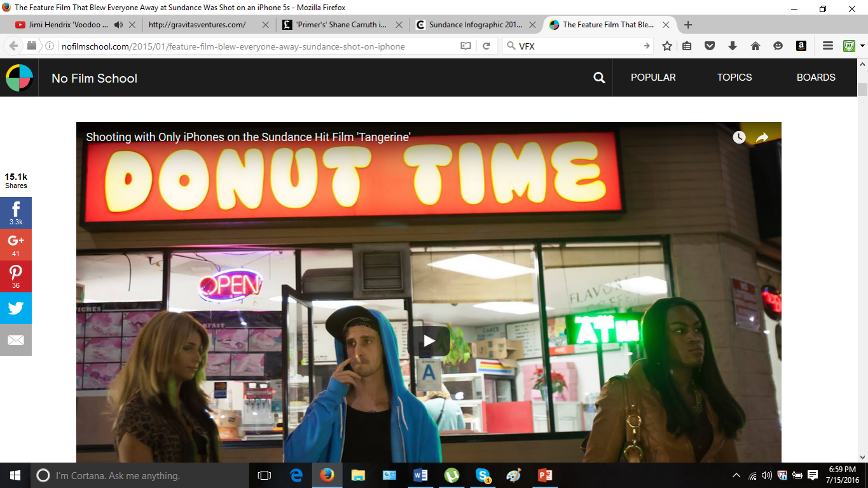Switch to Jimi Hendrix 'Voodoo' tab
The height and width of the screenshot is (488, 868).
tap(69, 25)
